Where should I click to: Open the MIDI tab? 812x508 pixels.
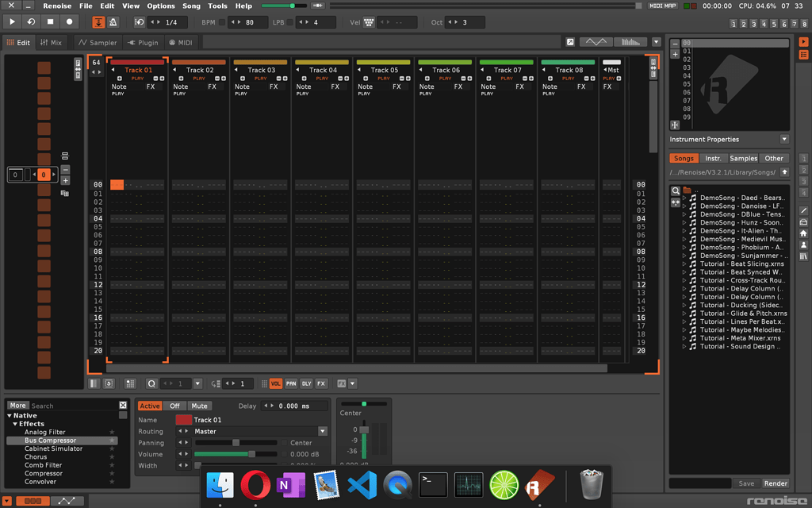[181, 43]
